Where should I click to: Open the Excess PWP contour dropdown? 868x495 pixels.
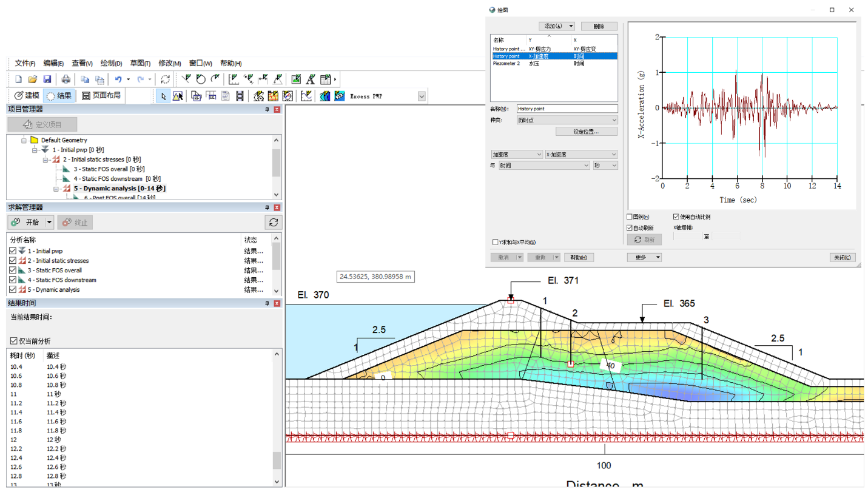[x=422, y=96]
